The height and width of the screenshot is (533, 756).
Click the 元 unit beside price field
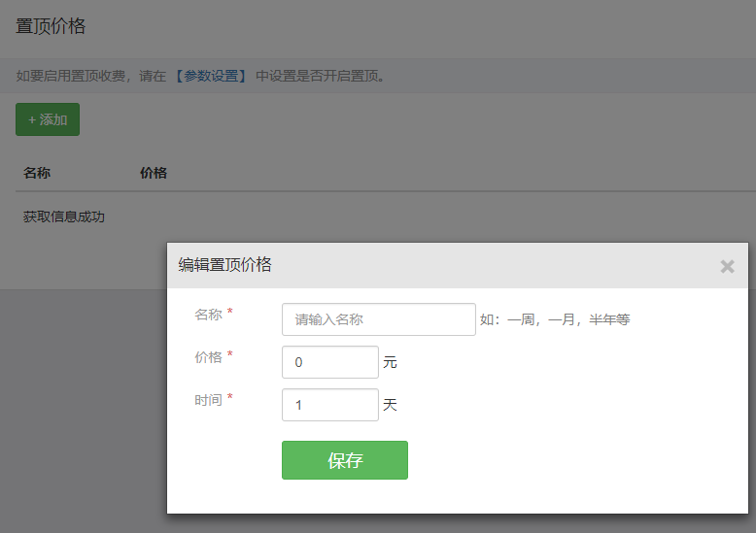pyautogui.click(x=390, y=362)
